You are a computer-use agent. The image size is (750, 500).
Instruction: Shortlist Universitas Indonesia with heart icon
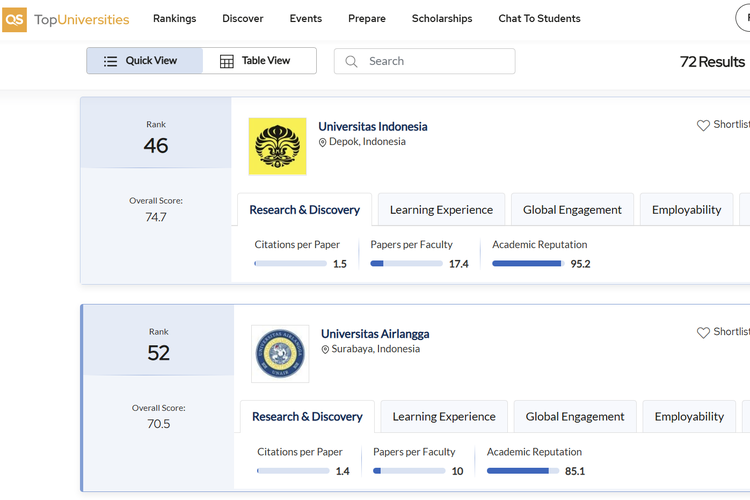click(703, 125)
